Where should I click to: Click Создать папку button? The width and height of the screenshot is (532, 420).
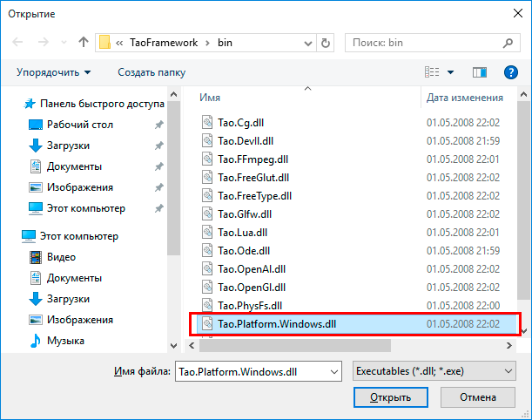tap(152, 72)
